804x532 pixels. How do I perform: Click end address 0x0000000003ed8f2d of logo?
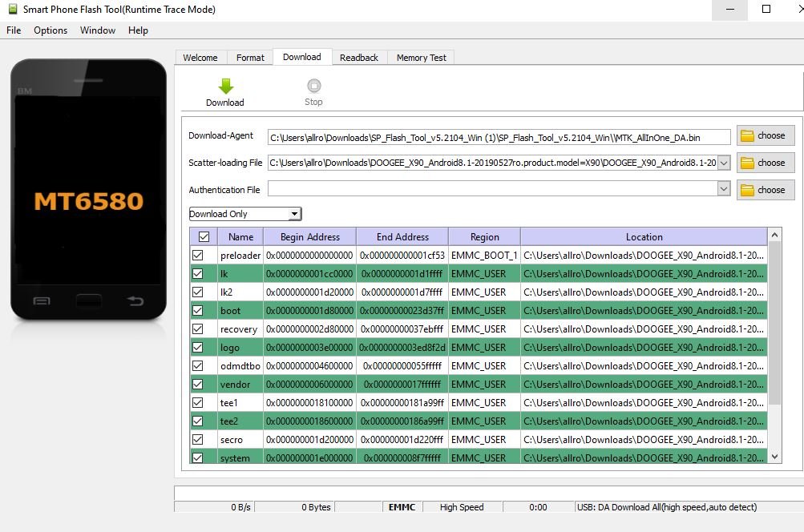click(x=402, y=348)
